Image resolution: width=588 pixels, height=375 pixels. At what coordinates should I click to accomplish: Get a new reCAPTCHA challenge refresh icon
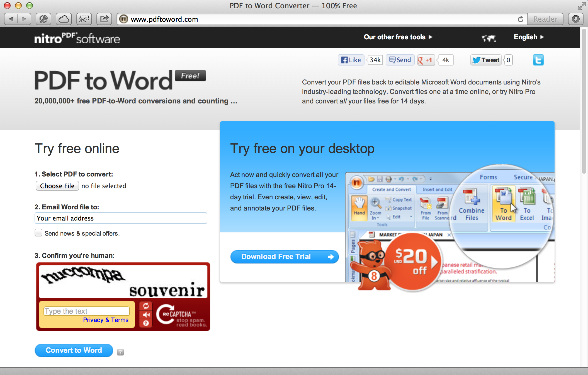(146, 306)
